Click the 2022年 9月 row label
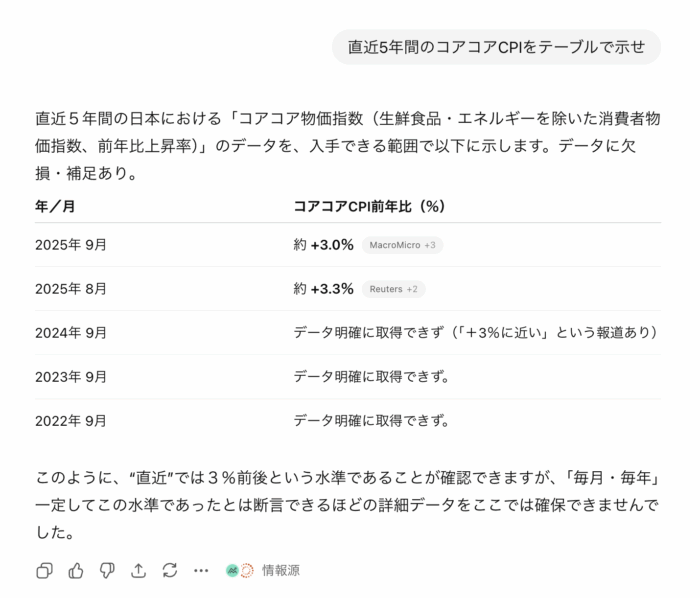This screenshot has height=598, width=700. click(71, 421)
